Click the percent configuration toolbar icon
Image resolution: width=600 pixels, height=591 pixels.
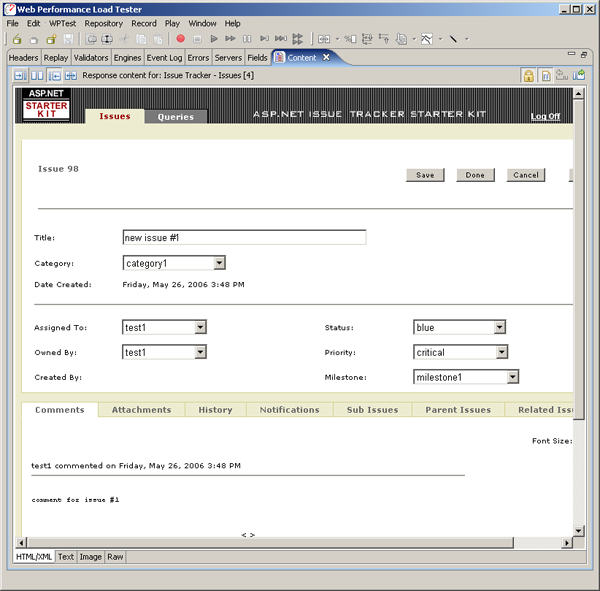click(350, 39)
